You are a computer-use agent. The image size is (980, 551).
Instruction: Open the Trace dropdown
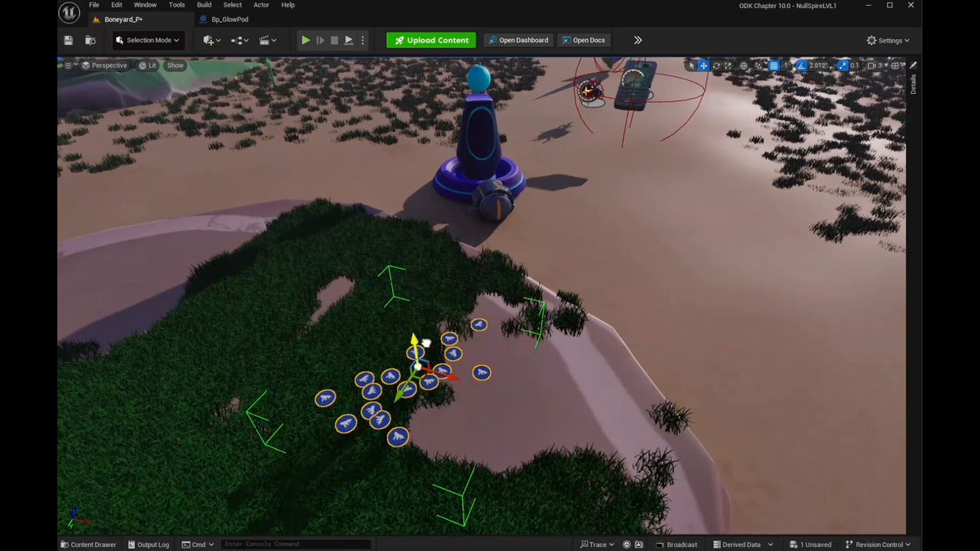click(x=597, y=544)
